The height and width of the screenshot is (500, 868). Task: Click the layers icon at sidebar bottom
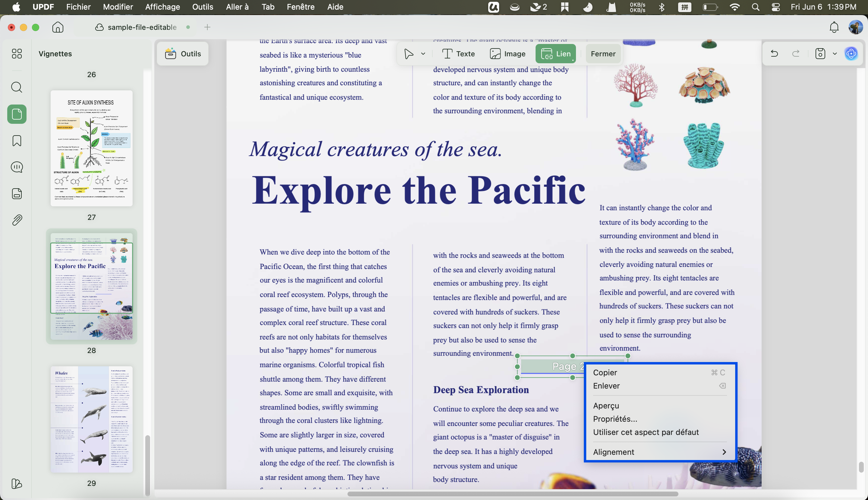tap(17, 483)
